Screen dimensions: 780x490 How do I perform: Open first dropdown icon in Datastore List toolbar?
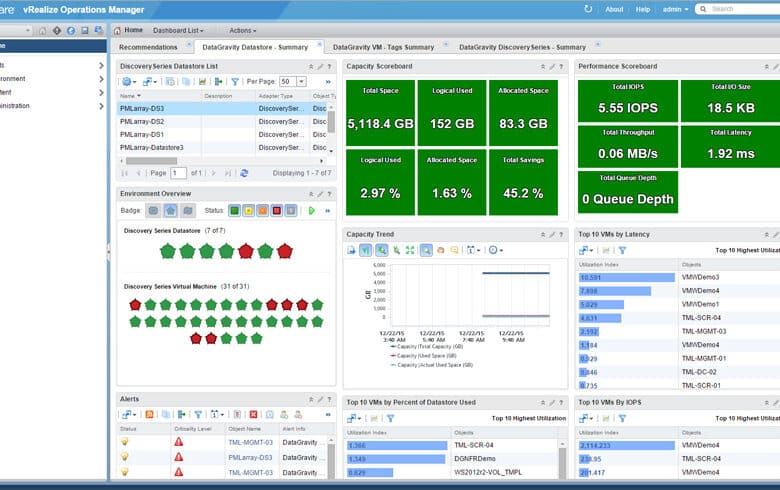pos(129,82)
